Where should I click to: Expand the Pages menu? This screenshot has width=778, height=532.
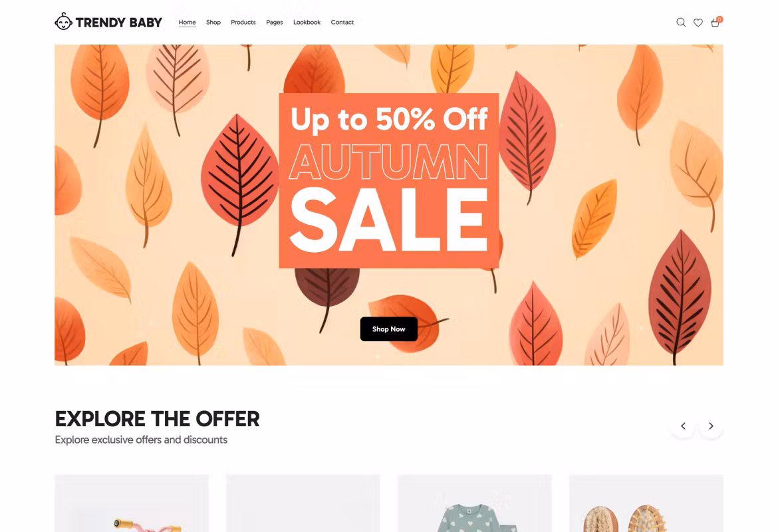pos(275,23)
